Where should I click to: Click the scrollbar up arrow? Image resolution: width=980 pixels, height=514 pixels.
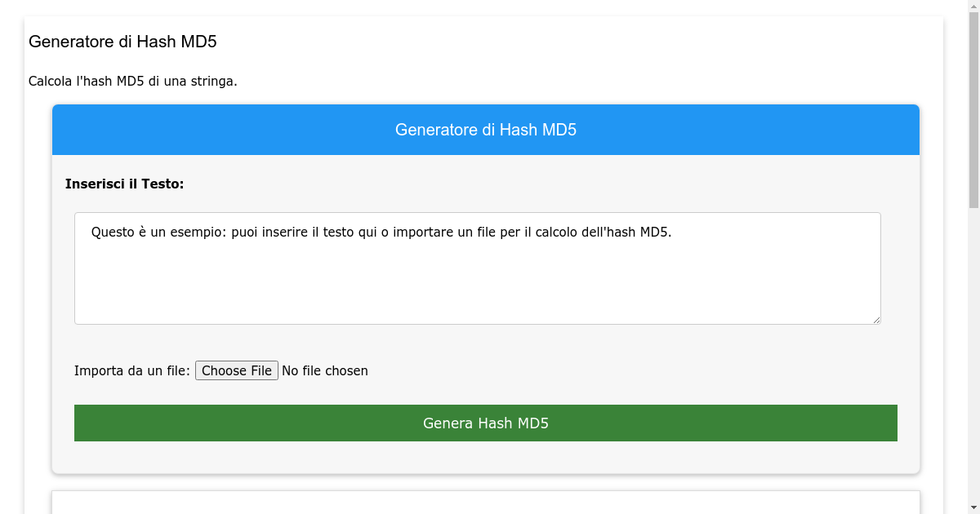[x=973, y=7]
